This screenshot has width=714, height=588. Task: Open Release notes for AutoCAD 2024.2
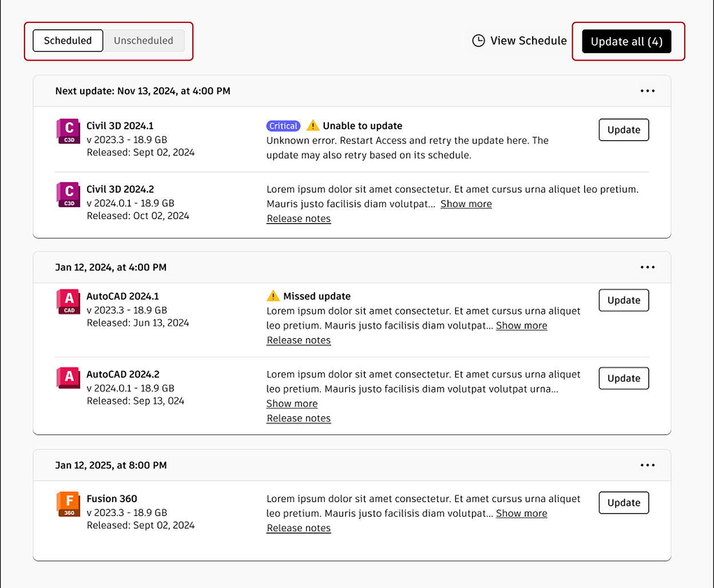click(x=299, y=418)
